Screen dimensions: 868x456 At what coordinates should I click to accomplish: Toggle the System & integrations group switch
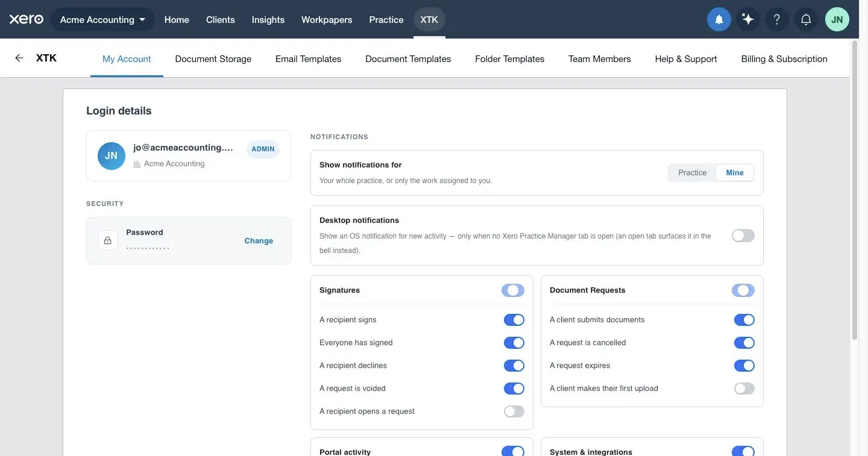tap(743, 451)
